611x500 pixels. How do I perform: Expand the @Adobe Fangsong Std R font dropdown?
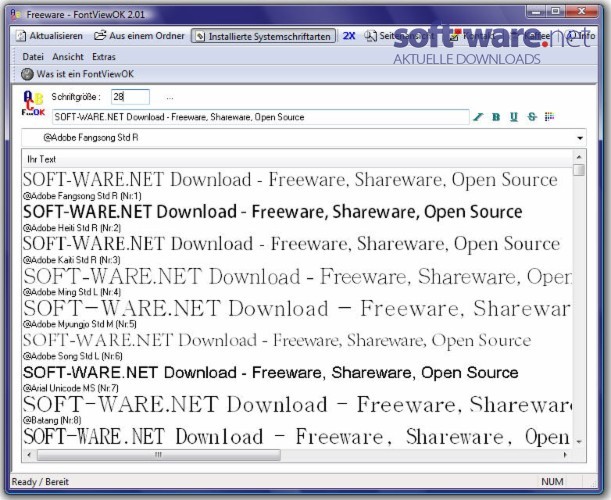pos(580,138)
